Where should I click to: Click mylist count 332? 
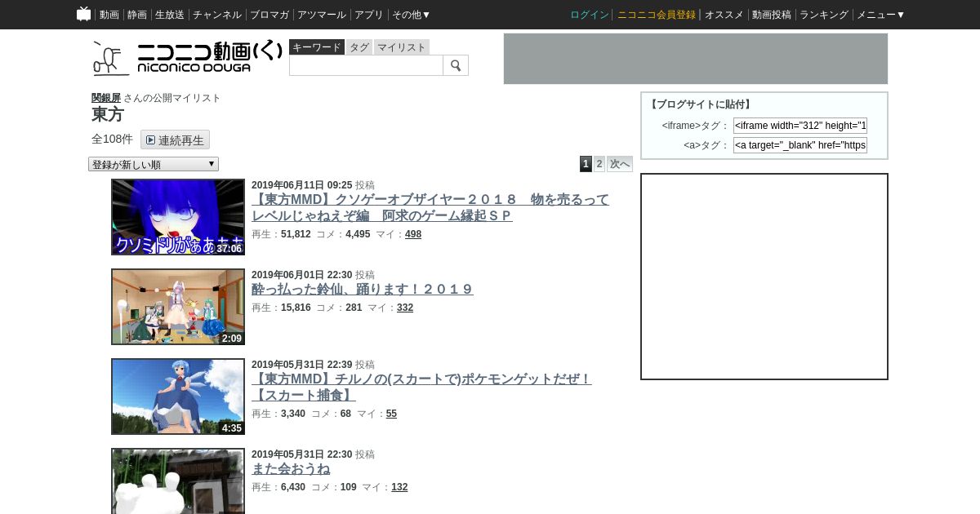click(x=405, y=308)
